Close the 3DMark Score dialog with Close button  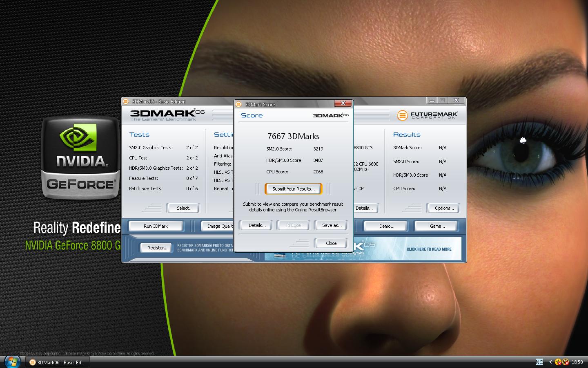[x=331, y=243]
